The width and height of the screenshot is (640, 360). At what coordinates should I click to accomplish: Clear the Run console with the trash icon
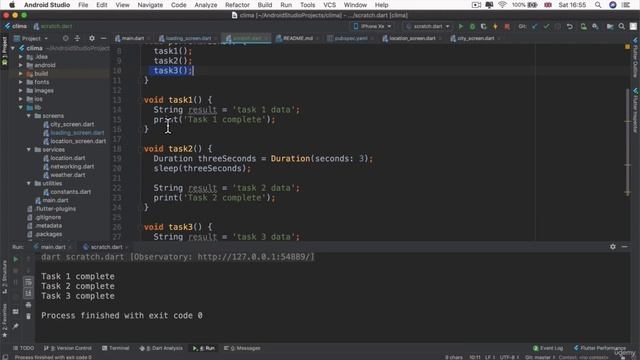point(28,316)
